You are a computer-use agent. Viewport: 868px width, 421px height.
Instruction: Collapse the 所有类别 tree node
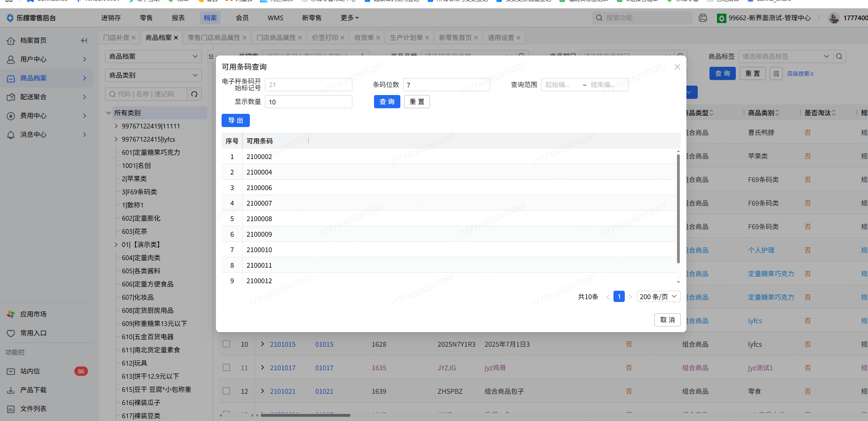pos(109,113)
